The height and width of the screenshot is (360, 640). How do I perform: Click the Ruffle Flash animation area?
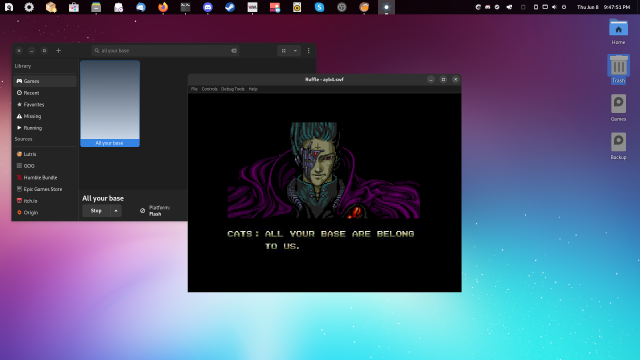324,192
